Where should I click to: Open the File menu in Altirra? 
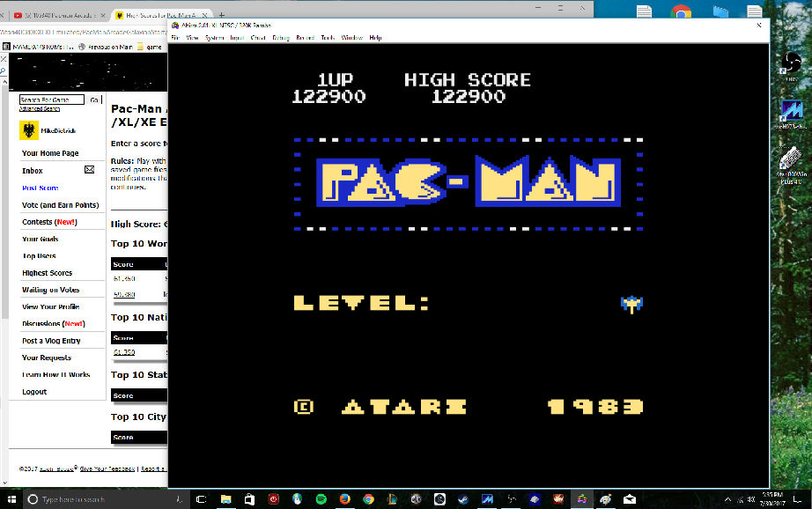click(175, 38)
